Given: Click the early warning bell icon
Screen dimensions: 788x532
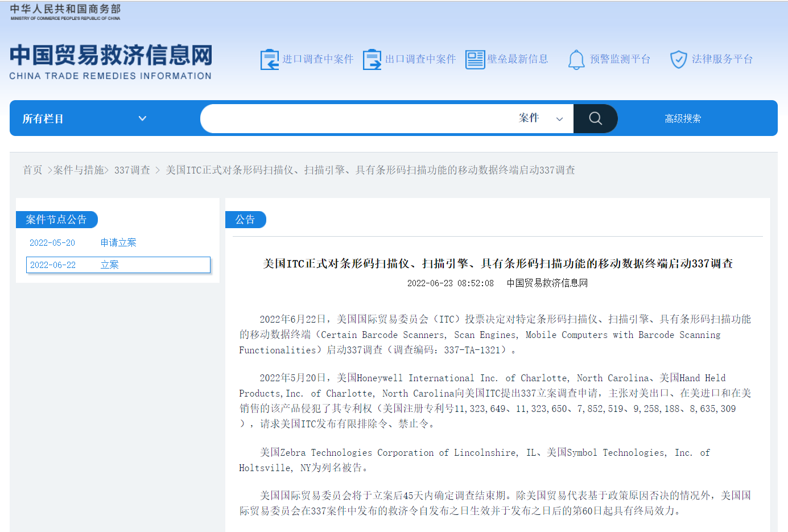Looking at the screenshot, I should [576, 59].
